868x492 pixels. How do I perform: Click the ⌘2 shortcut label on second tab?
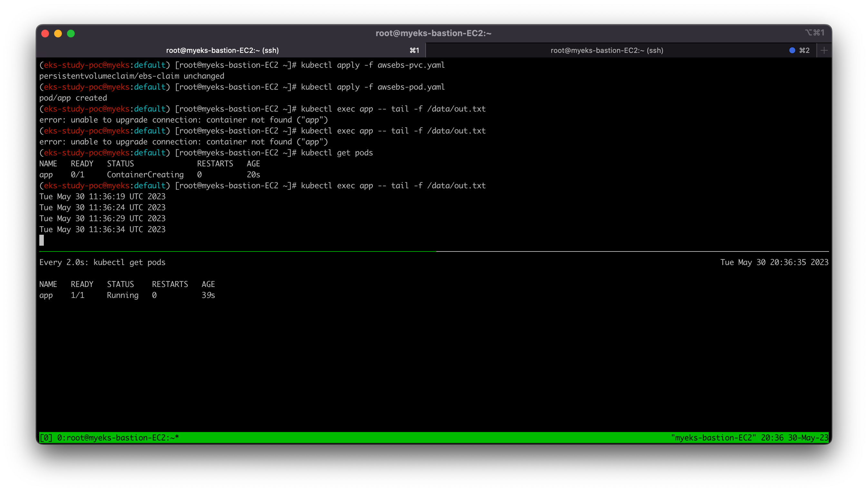click(x=804, y=50)
